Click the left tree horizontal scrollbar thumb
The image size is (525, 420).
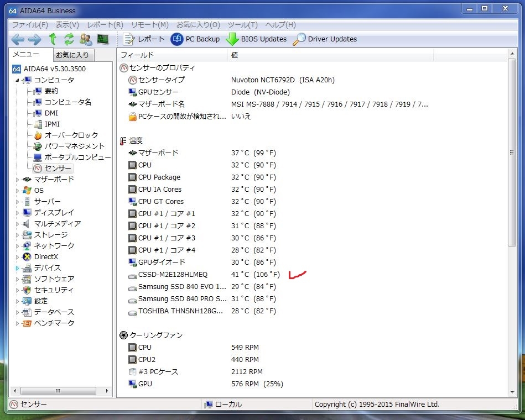pos(58,391)
